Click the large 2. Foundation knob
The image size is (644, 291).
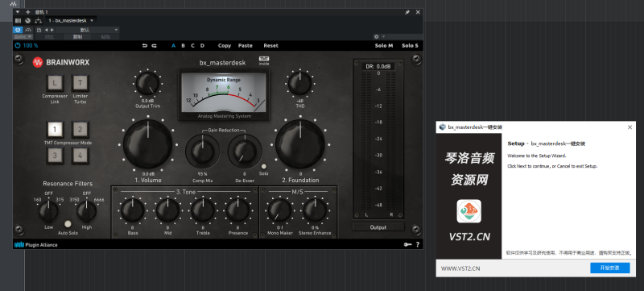300,143
